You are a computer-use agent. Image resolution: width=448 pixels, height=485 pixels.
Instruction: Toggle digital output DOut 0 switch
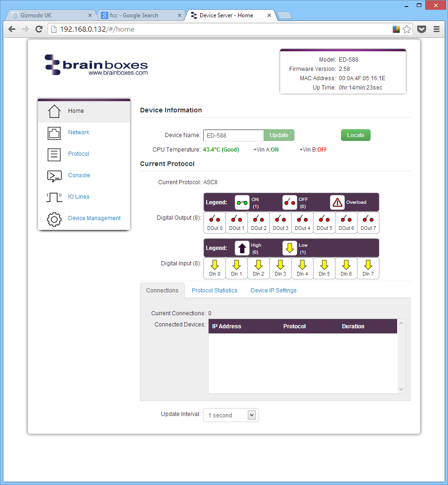[215, 219]
